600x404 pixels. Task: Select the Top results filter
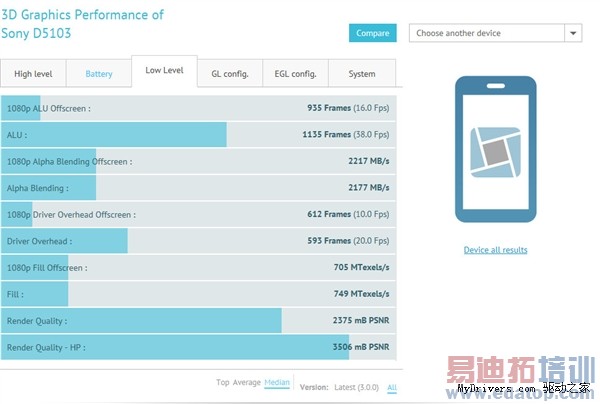point(222,382)
